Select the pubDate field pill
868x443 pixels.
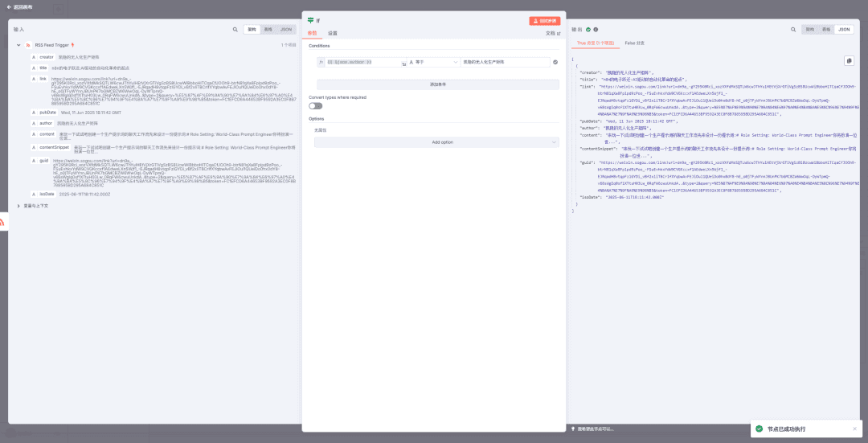click(x=44, y=112)
